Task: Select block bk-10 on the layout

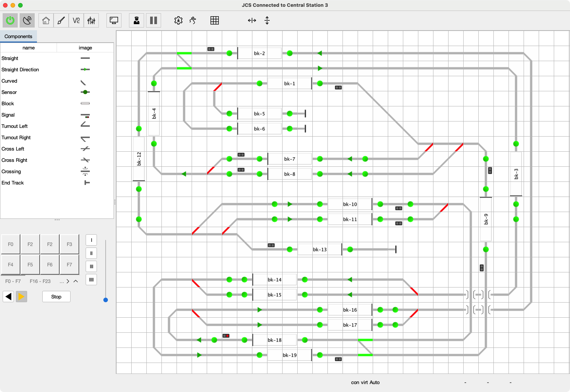Action: pyautogui.click(x=350, y=204)
